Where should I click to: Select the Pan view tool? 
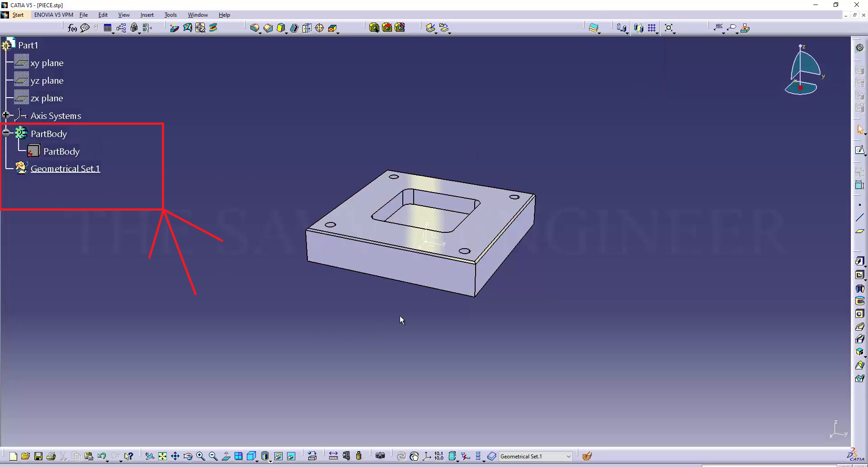(x=175, y=456)
